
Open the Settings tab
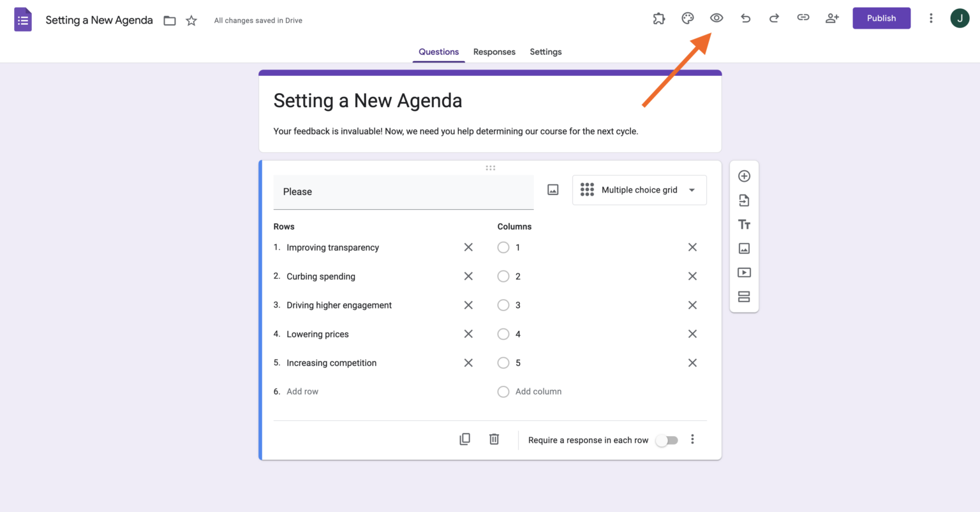pyautogui.click(x=545, y=52)
